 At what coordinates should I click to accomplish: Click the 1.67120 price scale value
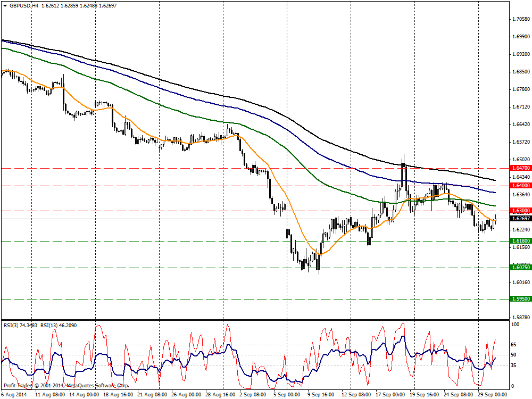(x=521, y=107)
